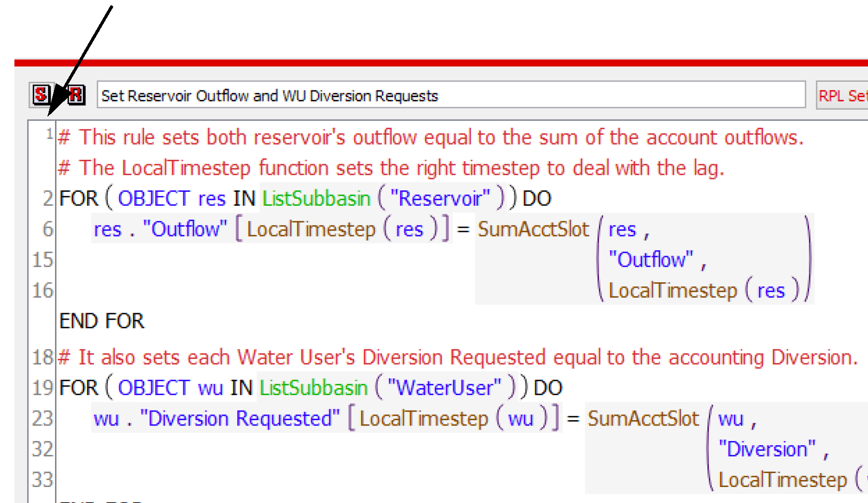Click line number 6 in the gutter
This screenshot has height=503, width=868.
(48, 229)
